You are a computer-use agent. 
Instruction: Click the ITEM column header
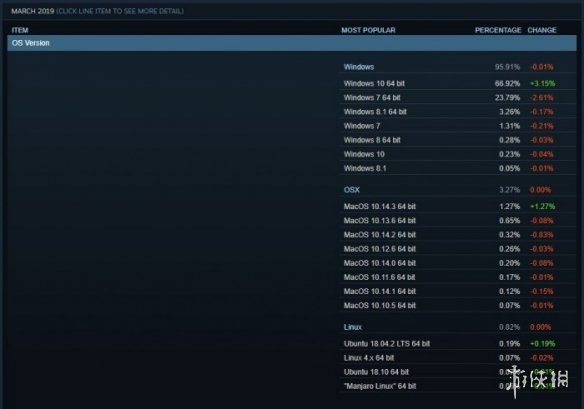pos(20,30)
